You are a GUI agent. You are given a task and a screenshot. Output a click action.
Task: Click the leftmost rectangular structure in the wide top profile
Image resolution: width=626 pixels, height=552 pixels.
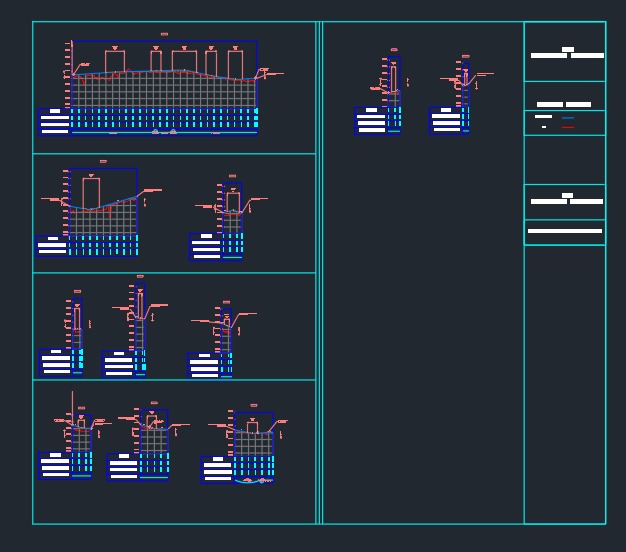[x=115, y=62]
